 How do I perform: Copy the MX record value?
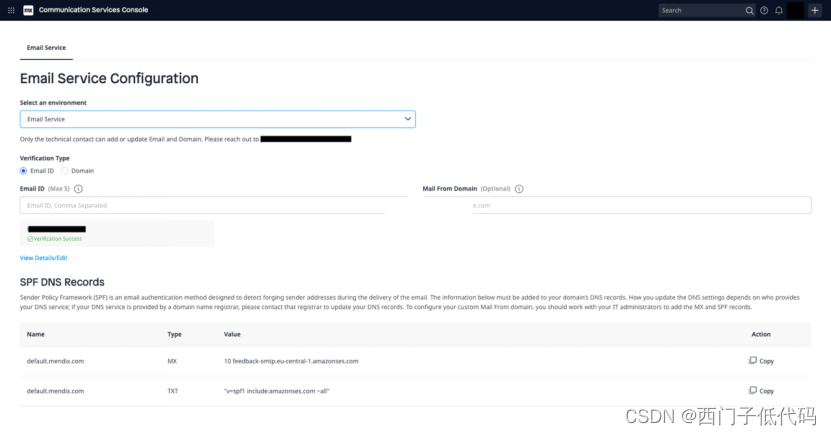click(x=761, y=361)
